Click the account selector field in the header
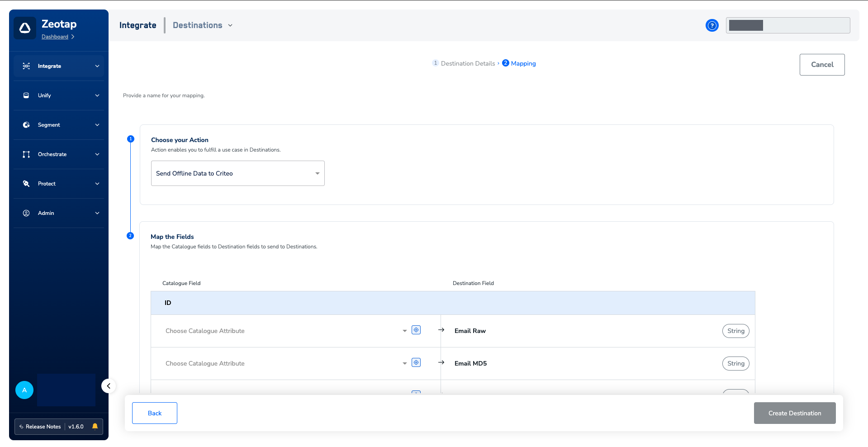The image size is (868, 447). point(788,25)
